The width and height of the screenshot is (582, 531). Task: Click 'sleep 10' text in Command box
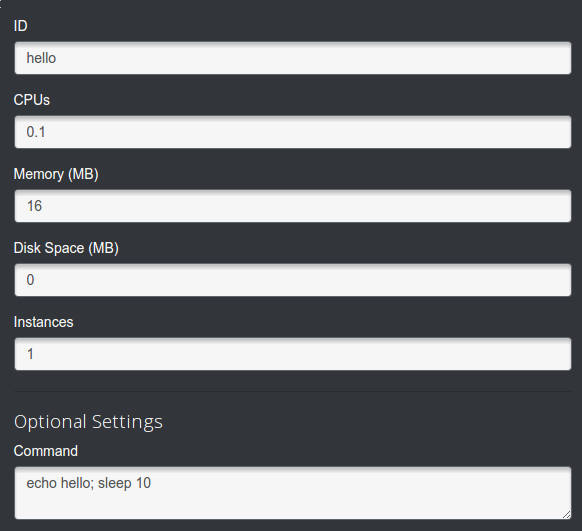[x=124, y=484]
